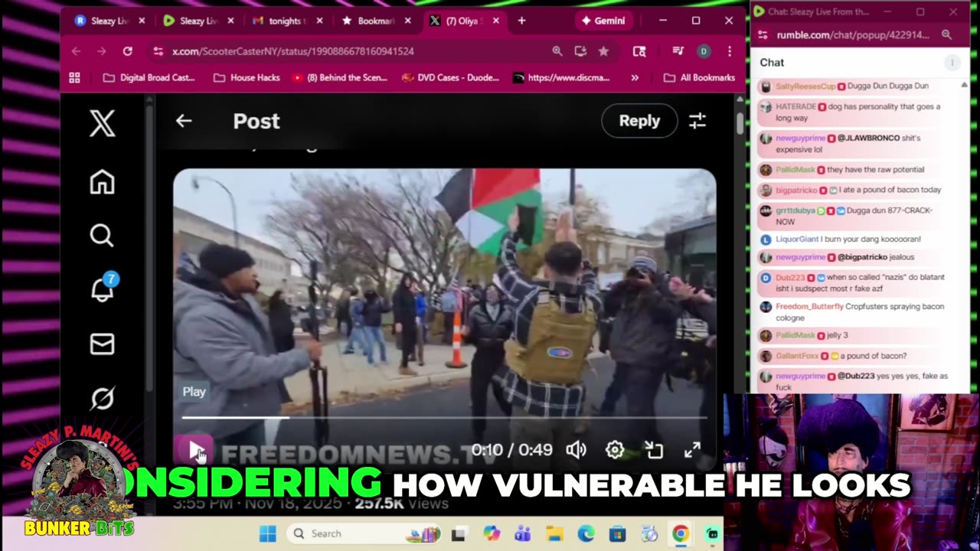The image size is (980, 551).
Task: Open the Chrome tab search/lens icon
Action: point(639,51)
